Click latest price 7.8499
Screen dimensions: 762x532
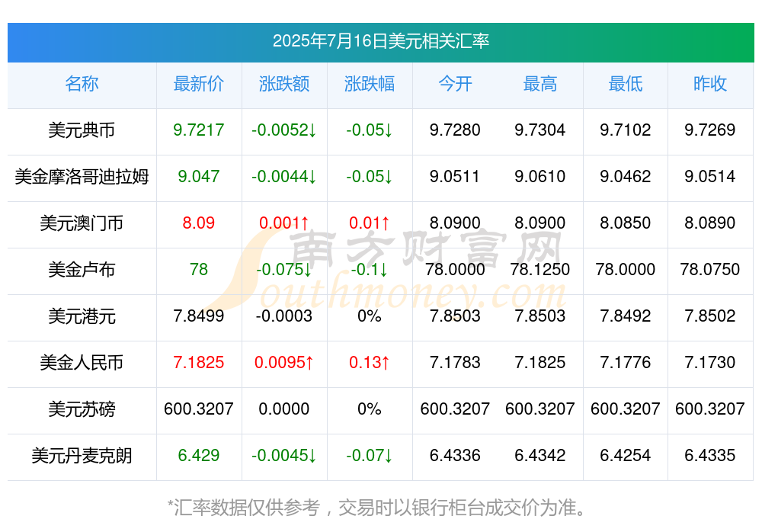[x=199, y=316]
